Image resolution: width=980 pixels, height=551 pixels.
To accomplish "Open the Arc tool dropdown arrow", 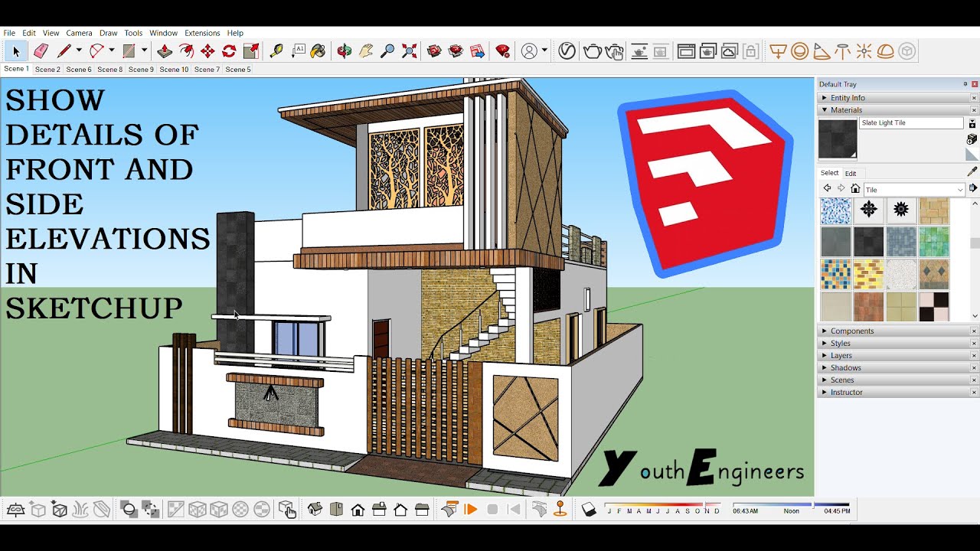I will coord(111,51).
